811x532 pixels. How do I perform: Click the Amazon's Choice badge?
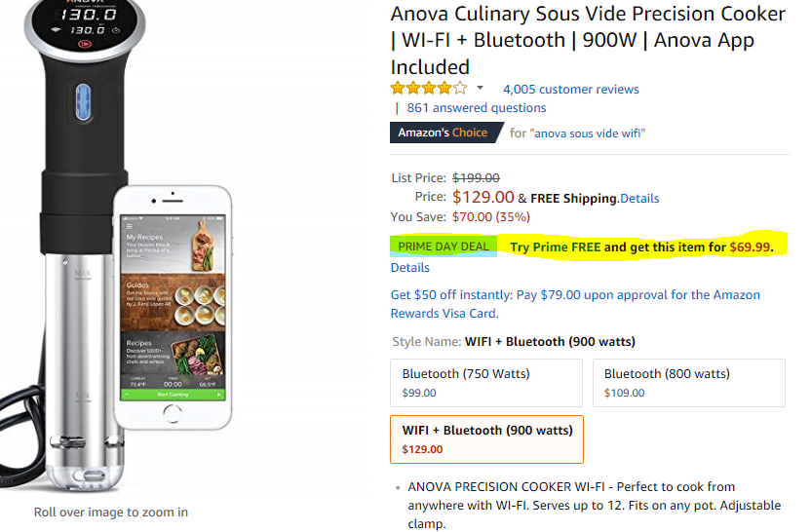(444, 133)
